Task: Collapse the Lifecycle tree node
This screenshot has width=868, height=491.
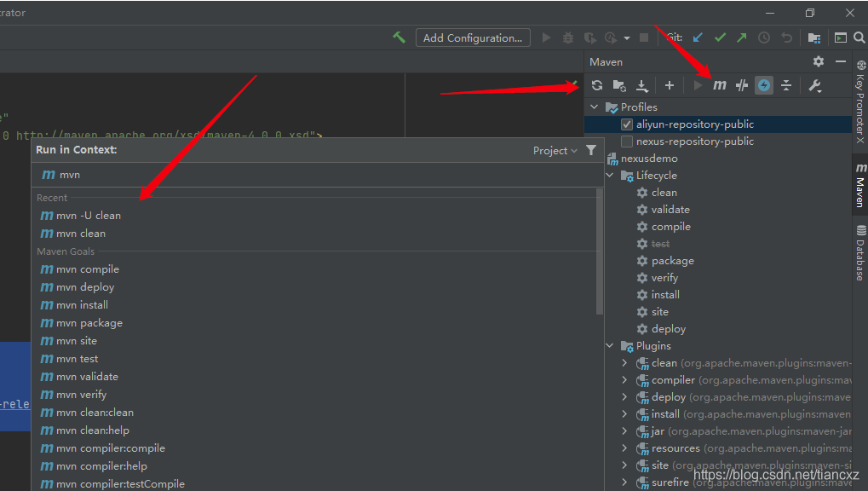Action: pos(610,176)
